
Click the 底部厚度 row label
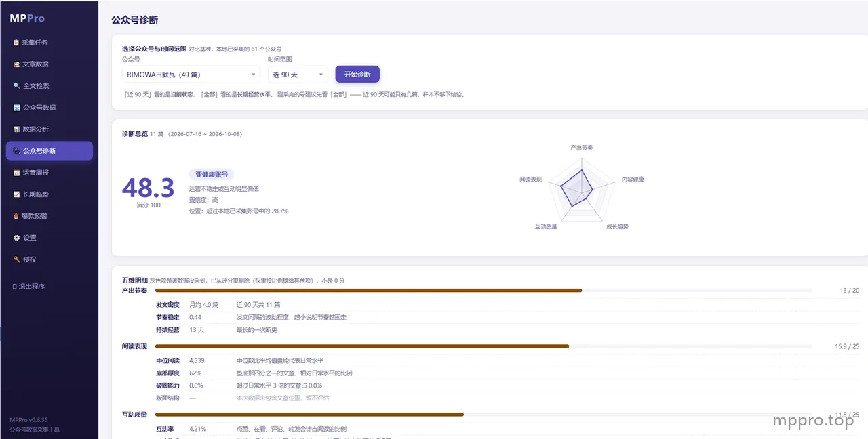click(167, 373)
